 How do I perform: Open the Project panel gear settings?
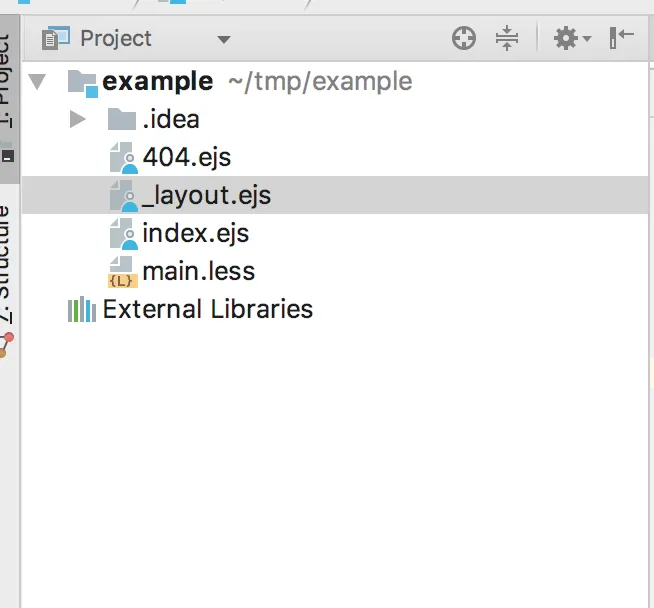[571, 39]
